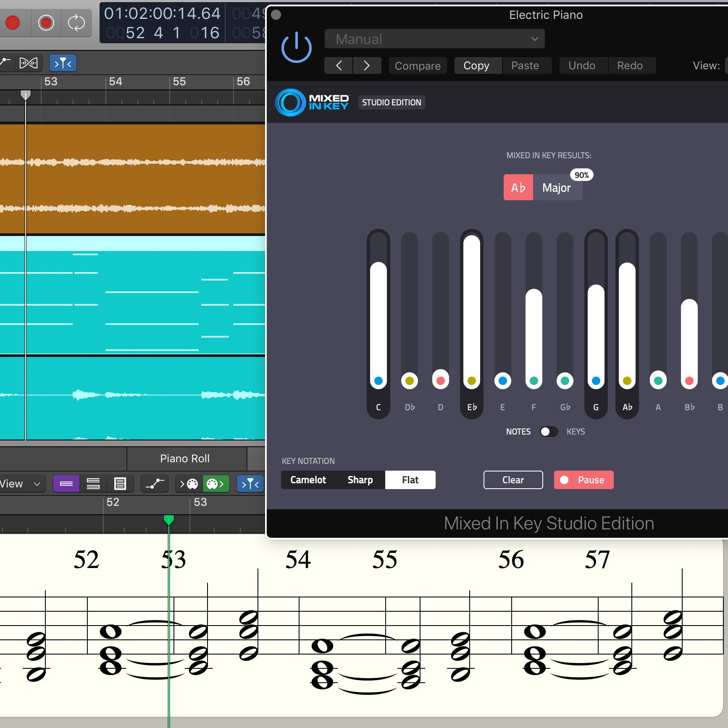Click the Compare button in plug-in header
Screen dimensions: 728x728
[418, 66]
